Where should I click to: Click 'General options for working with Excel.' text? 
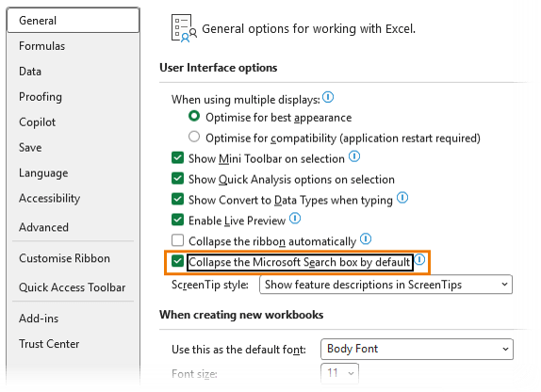pyautogui.click(x=309, y=28)
